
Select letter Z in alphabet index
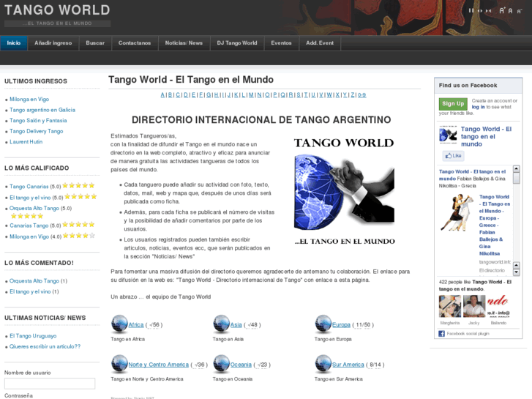click(x=353, y=94)
